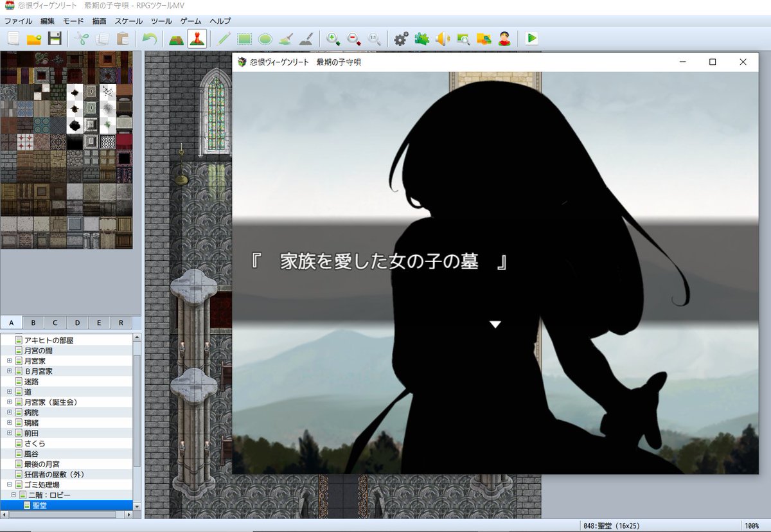Reset zoom to actual size 1:1

tap(375, 39)
